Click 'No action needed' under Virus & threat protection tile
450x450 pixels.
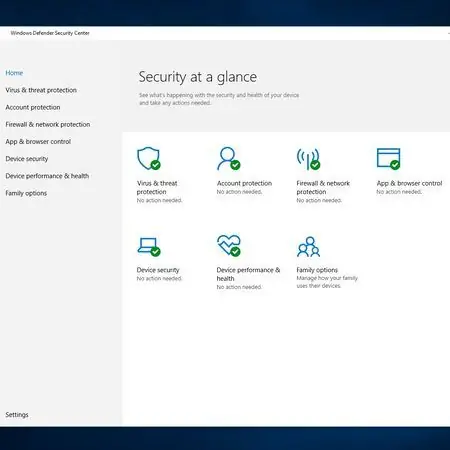click(x=159, y=200)
